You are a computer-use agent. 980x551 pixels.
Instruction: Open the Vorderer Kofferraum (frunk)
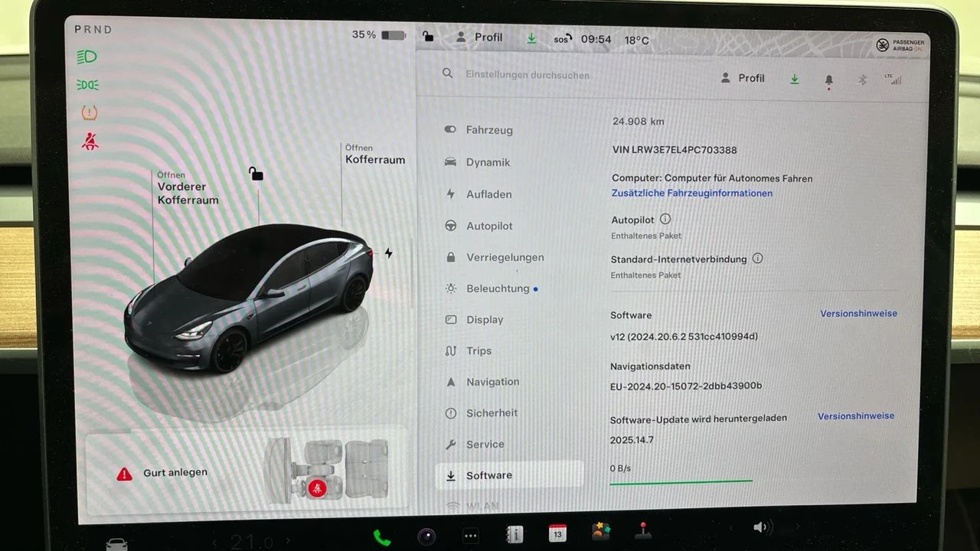188,188
